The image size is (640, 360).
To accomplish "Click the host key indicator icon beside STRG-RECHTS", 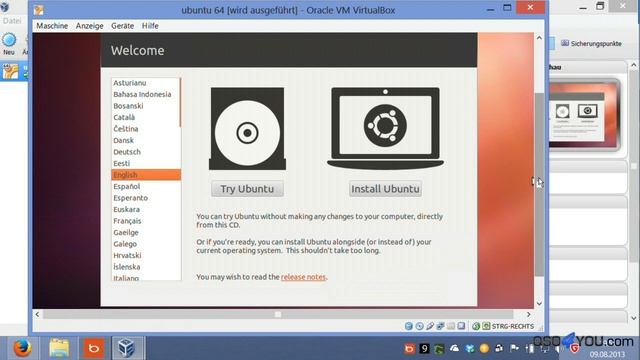I will pos(486,326).
